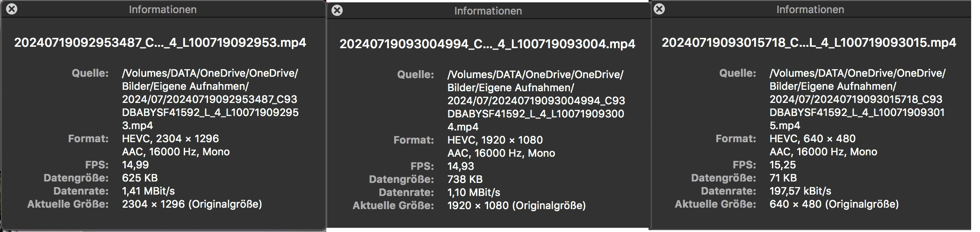Click the 1,41 MBit/s data rate value
This screenshot has width=980, height=232.
(148, 191)
